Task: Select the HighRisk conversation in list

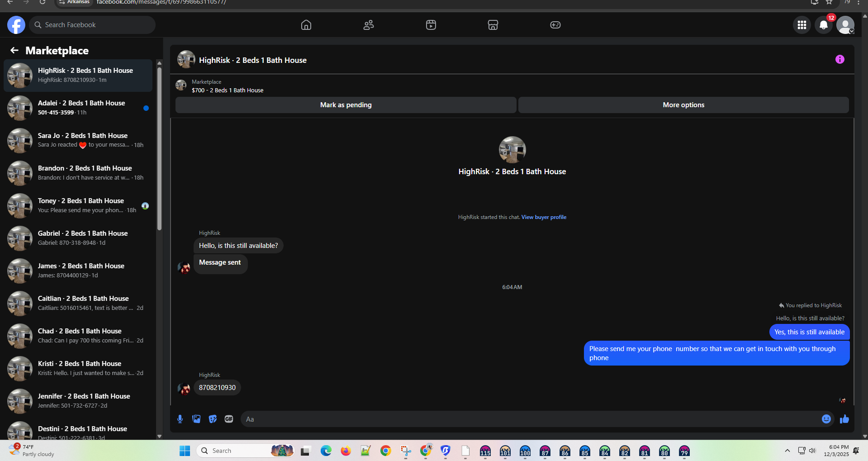Action: (x=78, y=76)
